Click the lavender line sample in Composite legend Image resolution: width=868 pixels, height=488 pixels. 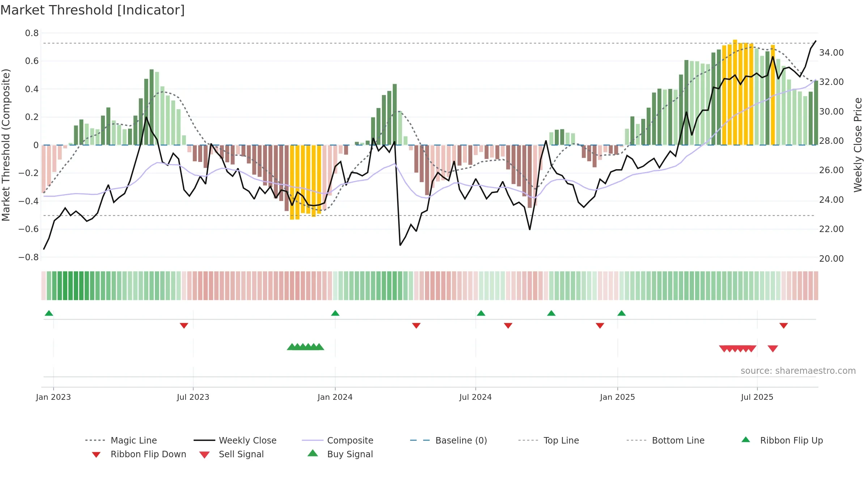pyautogui.click(x=312, y=440)
